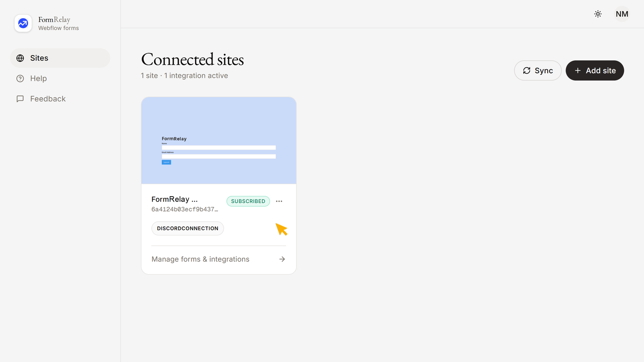The height and width of the screenshot is (362, 644).
Task: Open the Help sidebar item
Action: 60,78
